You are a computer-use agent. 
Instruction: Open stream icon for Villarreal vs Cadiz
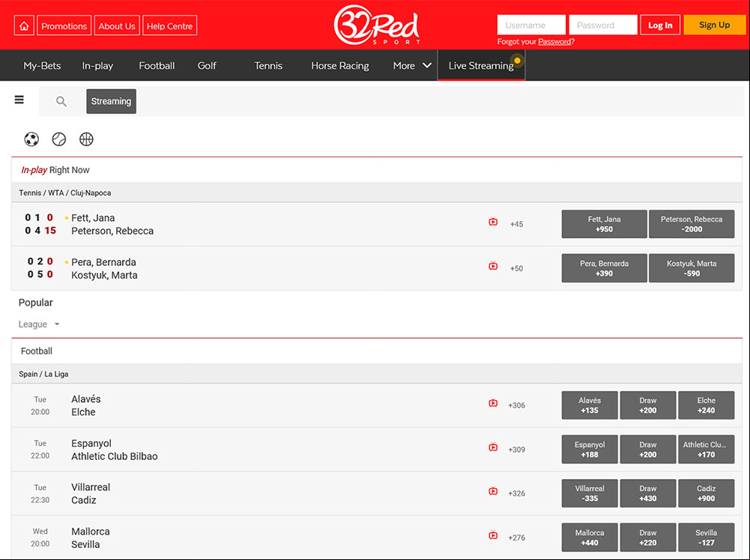[x=493, y=491]
